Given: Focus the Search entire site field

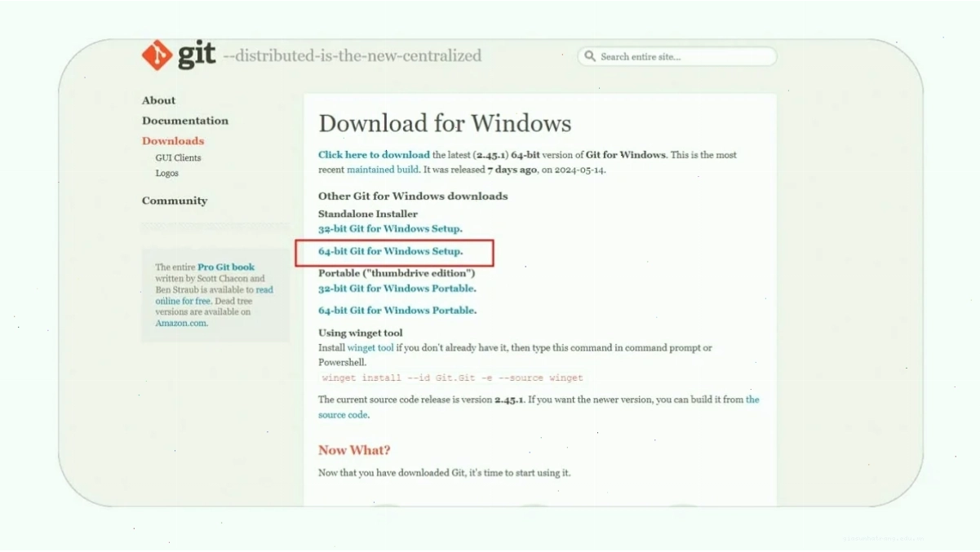Looking at the screenshot, I should pos(677,56).
